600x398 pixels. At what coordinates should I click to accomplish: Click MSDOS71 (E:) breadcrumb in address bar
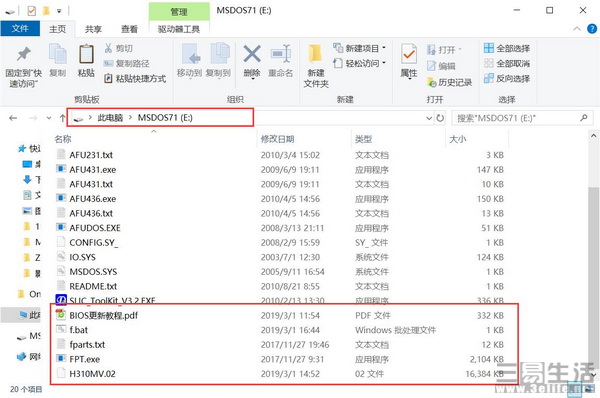(165, 117)
